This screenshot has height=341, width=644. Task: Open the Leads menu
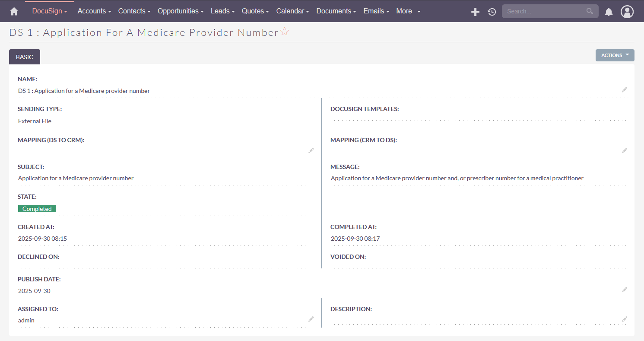point(222,11)
